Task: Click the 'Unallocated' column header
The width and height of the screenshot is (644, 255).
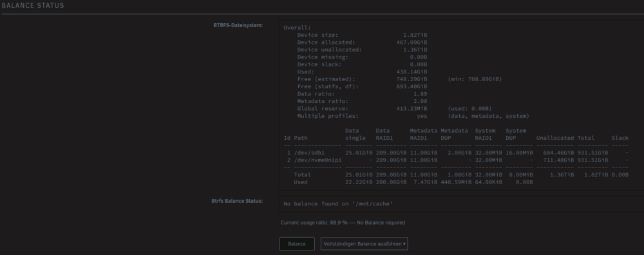Action: (x=555, y=138)
